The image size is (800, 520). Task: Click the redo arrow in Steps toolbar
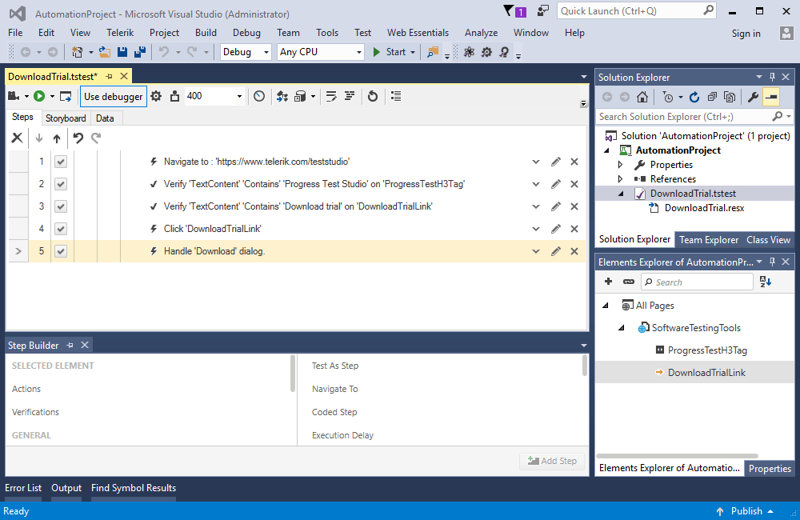[96, 138]
